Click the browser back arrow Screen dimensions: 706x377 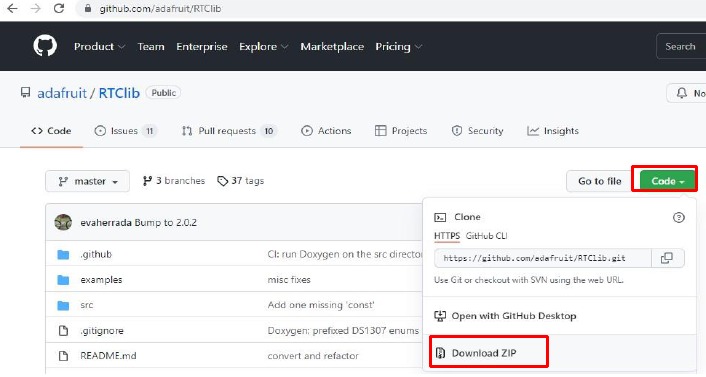pyautogui.click(x=13, y=9)
